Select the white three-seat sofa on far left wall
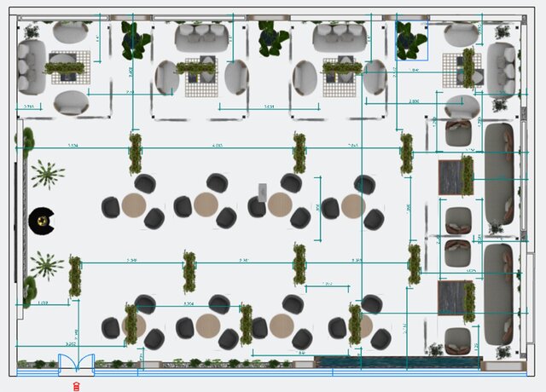 click(x=32, y=67)
